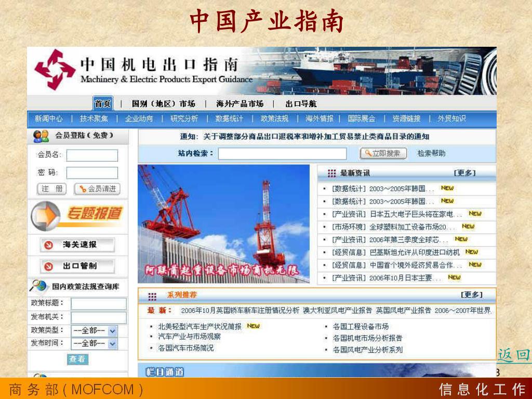
Task: Click the 发布机关 input field
Action: 99,318
